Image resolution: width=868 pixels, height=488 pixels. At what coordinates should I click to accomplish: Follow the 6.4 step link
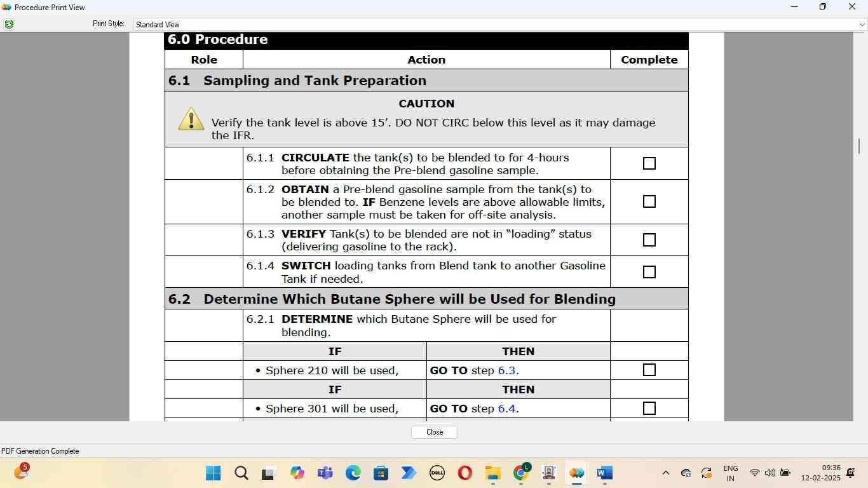tap(506, 409)
